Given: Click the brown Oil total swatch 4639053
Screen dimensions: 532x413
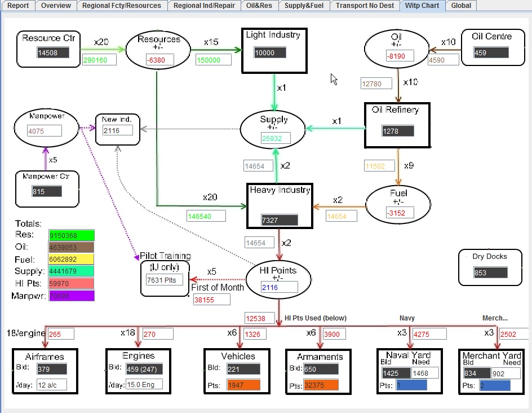Looking at the screenshot, I should [72, 247].
